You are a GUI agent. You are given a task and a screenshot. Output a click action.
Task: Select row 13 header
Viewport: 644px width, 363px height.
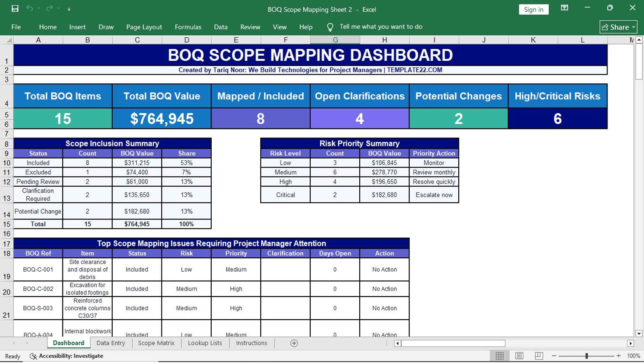coord(6,195)
